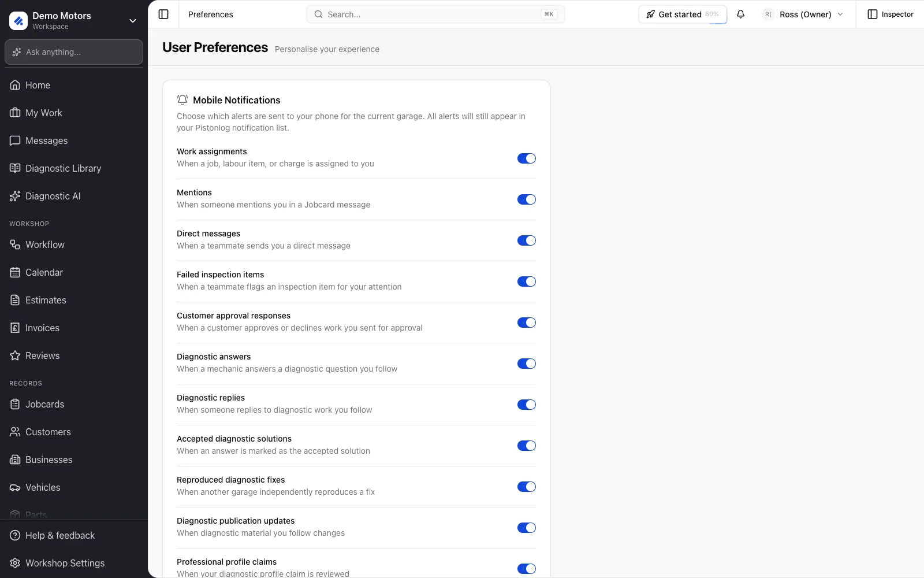Click Help & feedback question icon
924x578 pixels.
click(x=15, y=535)
